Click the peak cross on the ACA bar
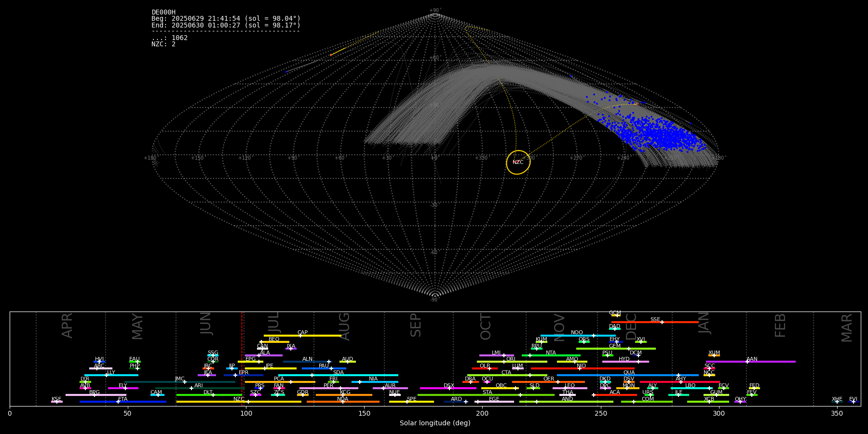Viewport: 868px width, 434px height. 594,395
